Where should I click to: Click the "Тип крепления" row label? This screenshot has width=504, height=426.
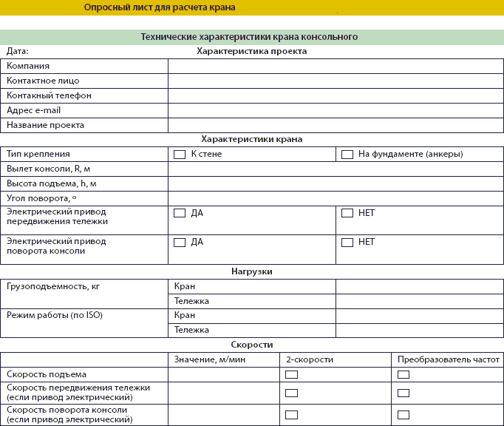(38, 154)
